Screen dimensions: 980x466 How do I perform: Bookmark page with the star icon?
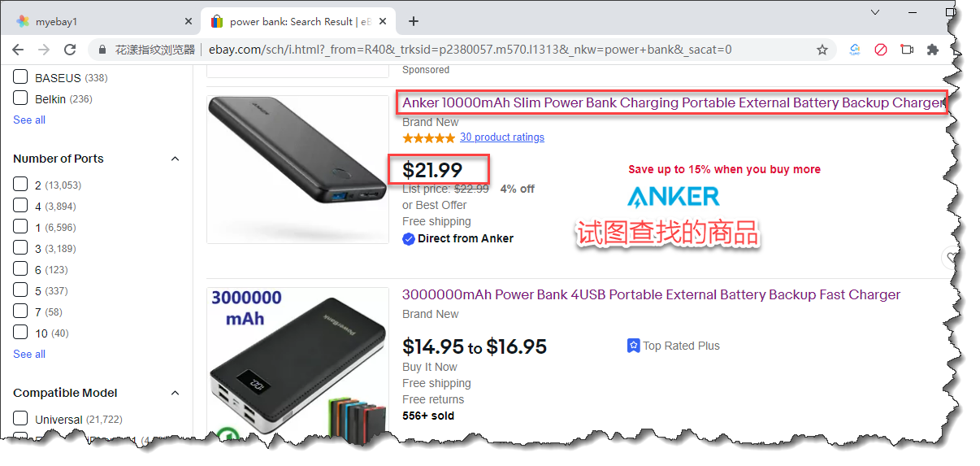tap(822, 50)
